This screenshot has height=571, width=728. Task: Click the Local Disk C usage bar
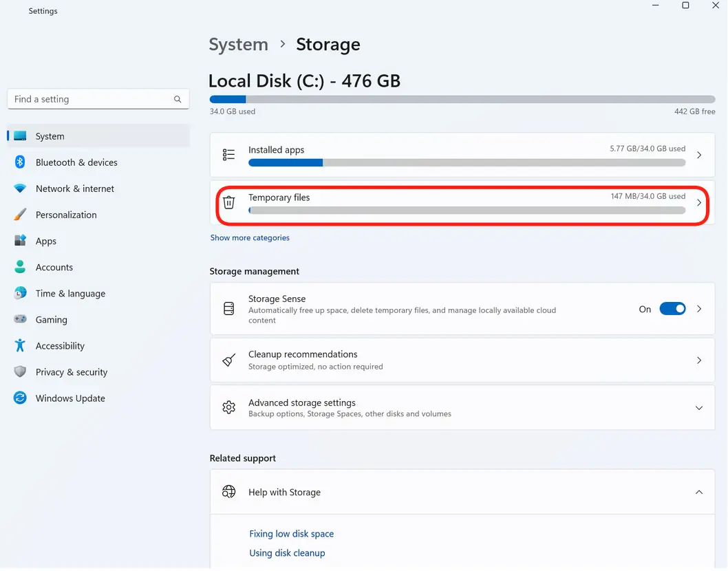tap(462, 99)
